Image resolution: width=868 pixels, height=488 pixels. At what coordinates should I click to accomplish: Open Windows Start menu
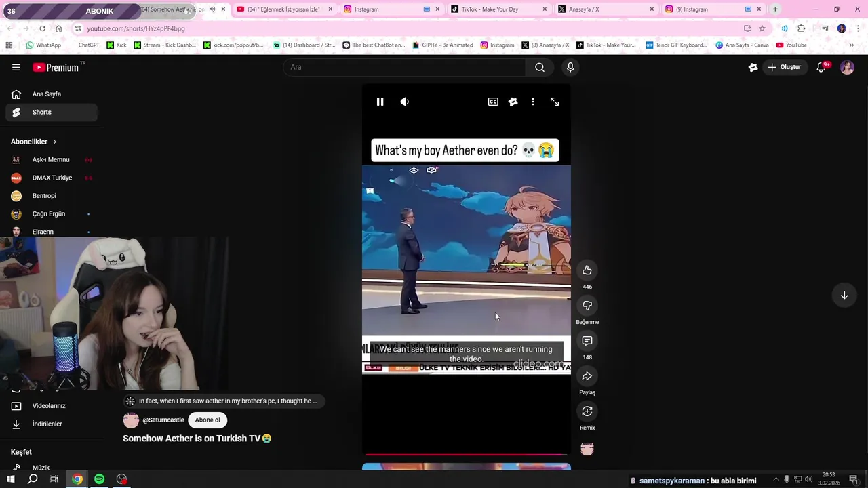pos(11,479)
